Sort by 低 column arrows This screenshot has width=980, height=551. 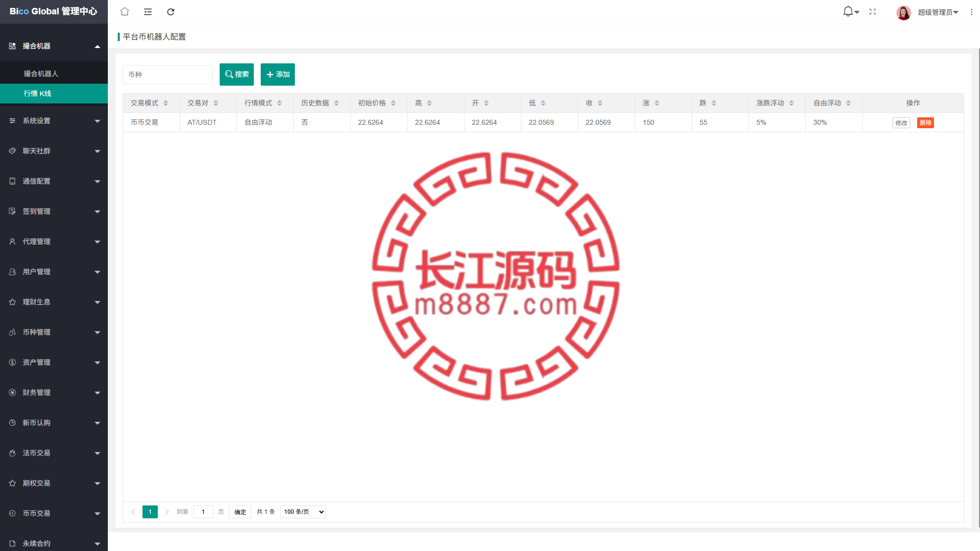point(543,103)
